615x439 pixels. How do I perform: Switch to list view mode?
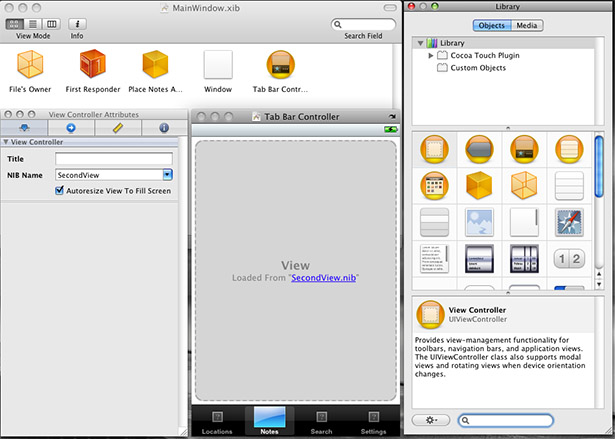(33, 24)
